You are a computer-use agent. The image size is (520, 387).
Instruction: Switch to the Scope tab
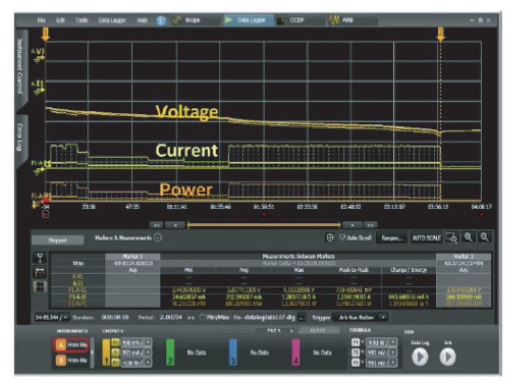click(x=187, y=20)
